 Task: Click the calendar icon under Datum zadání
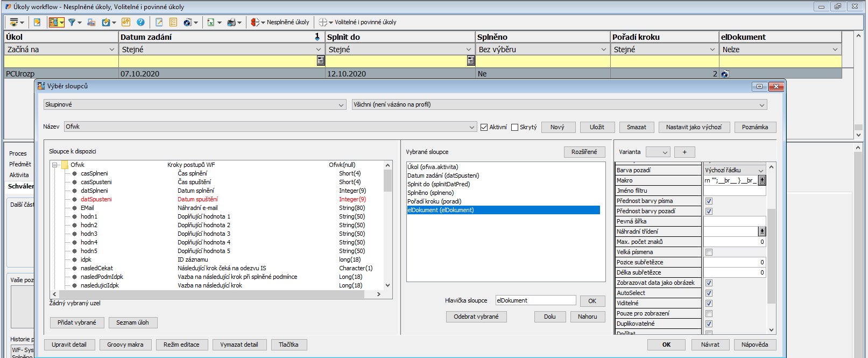pos(321,61)
